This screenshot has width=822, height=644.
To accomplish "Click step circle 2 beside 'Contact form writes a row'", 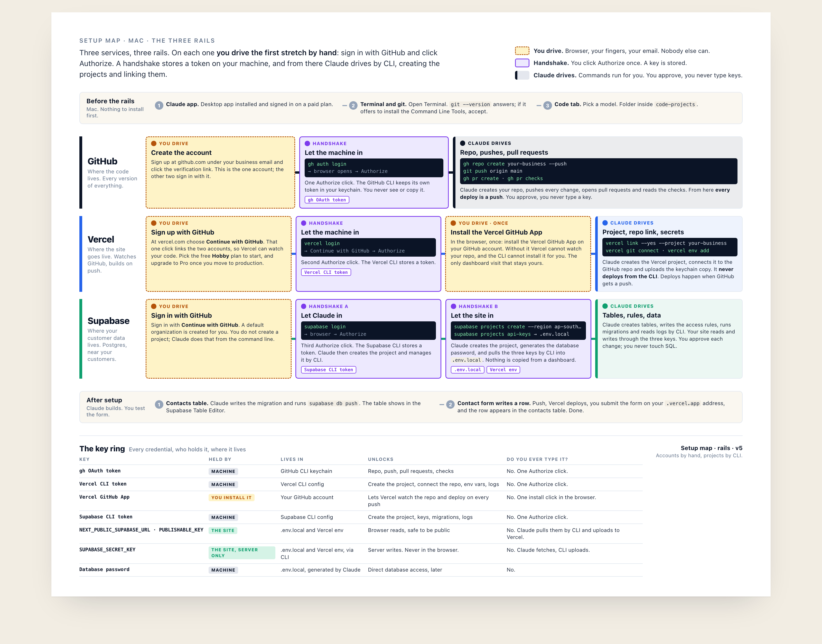I will tap(450, 405).
